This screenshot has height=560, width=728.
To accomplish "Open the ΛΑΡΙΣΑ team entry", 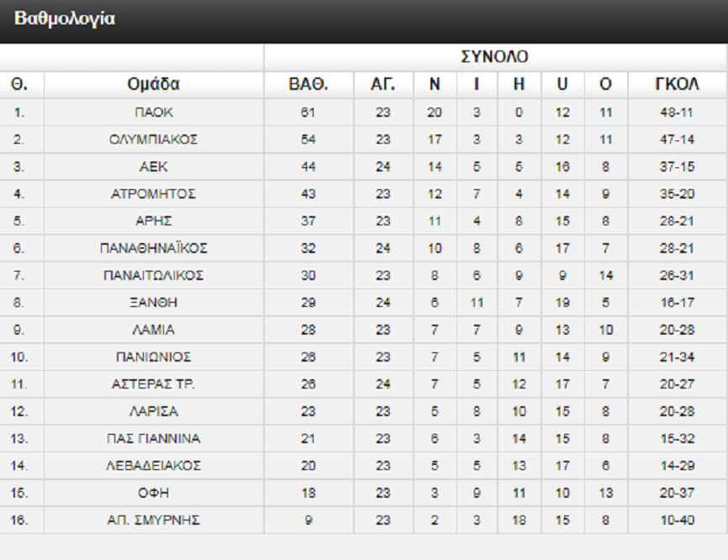I will (x=154, y=412).
